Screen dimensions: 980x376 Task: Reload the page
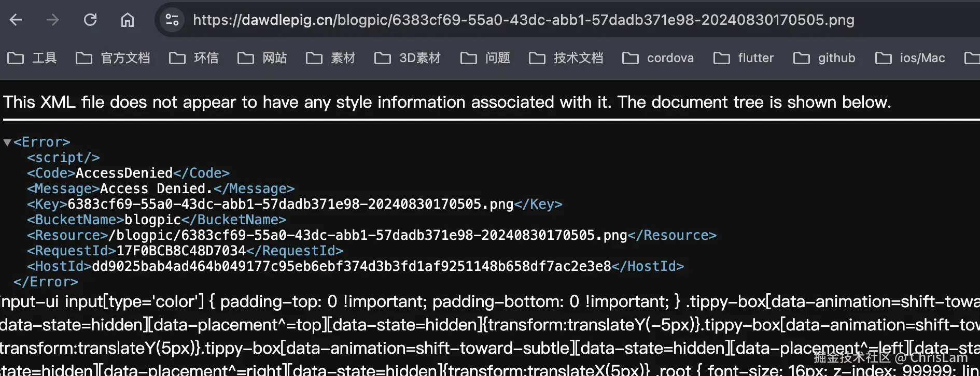[x=90, y=20]
